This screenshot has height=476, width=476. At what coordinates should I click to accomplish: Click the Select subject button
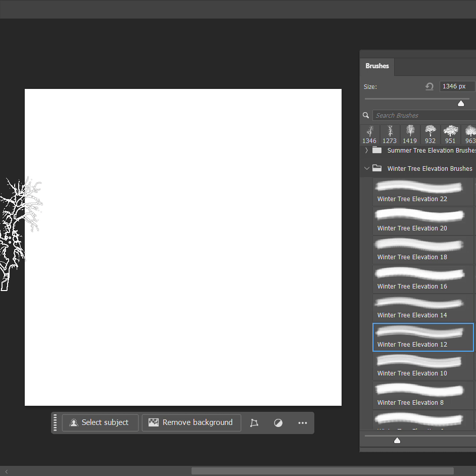(100, 422)
